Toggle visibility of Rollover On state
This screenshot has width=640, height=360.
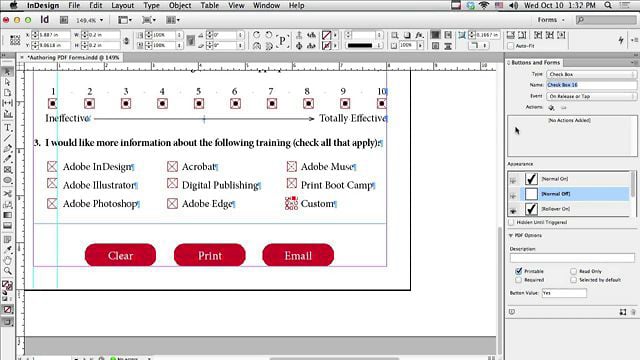click(513, 209)
